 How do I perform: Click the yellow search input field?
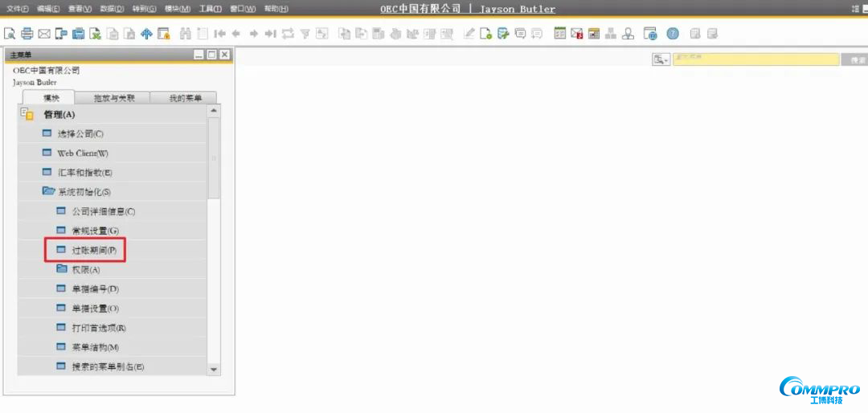pyautogui.click(x=755, y=60)
